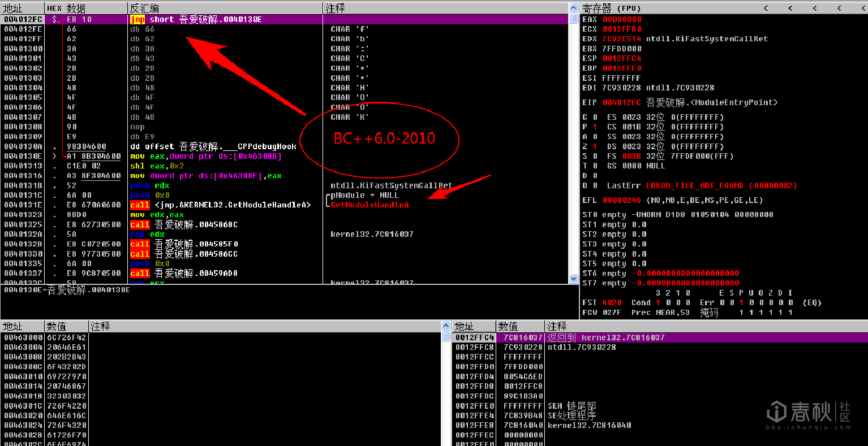
Task: Select stack row 0012FFE4 SE处理程序
Action: 660,415
